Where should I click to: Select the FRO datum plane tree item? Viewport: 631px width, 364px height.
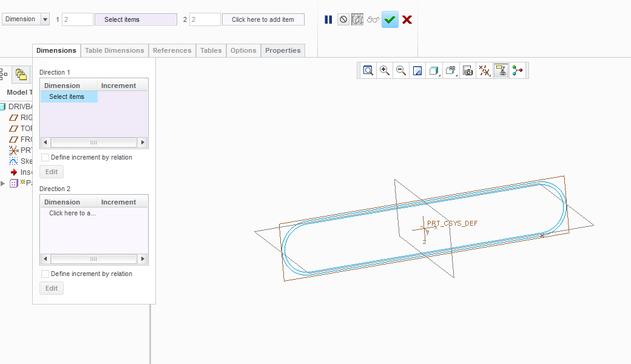pos(21,139)
